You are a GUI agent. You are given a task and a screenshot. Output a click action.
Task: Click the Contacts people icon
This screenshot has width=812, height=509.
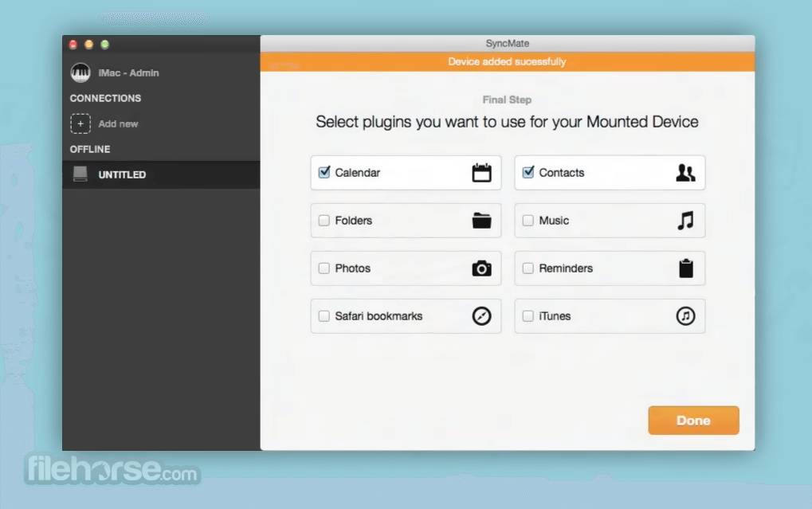(685, 172)
